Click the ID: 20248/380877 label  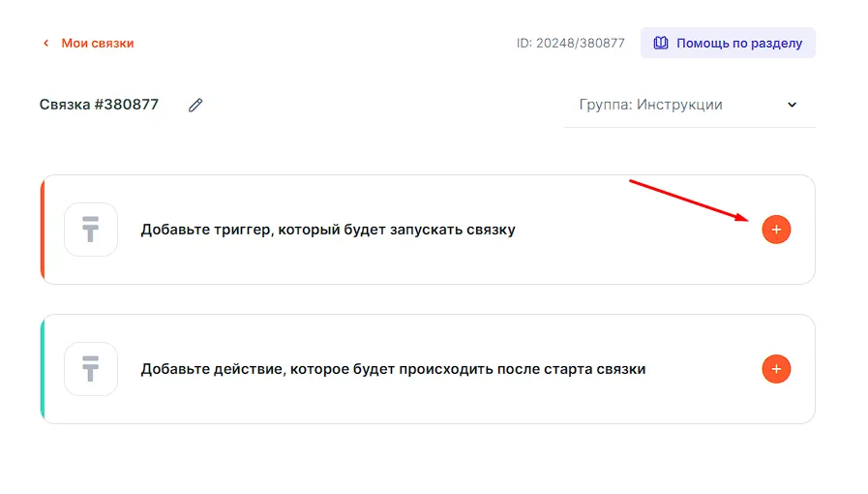point(570,43)
